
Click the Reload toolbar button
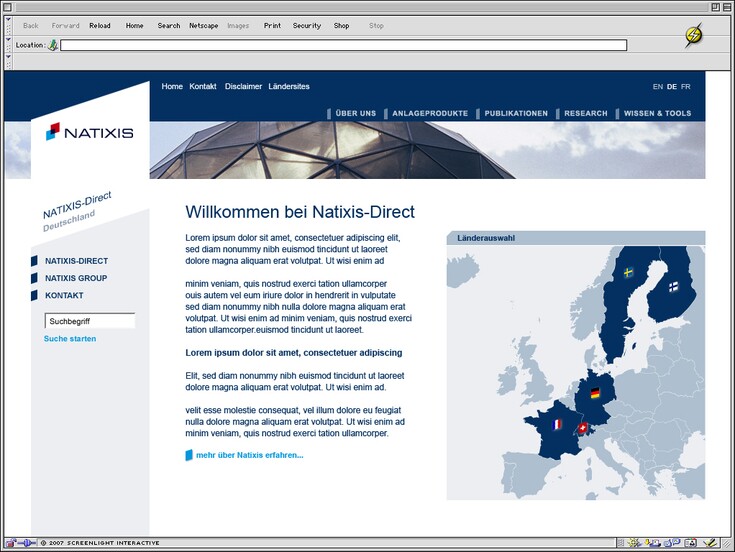point(100,26)
